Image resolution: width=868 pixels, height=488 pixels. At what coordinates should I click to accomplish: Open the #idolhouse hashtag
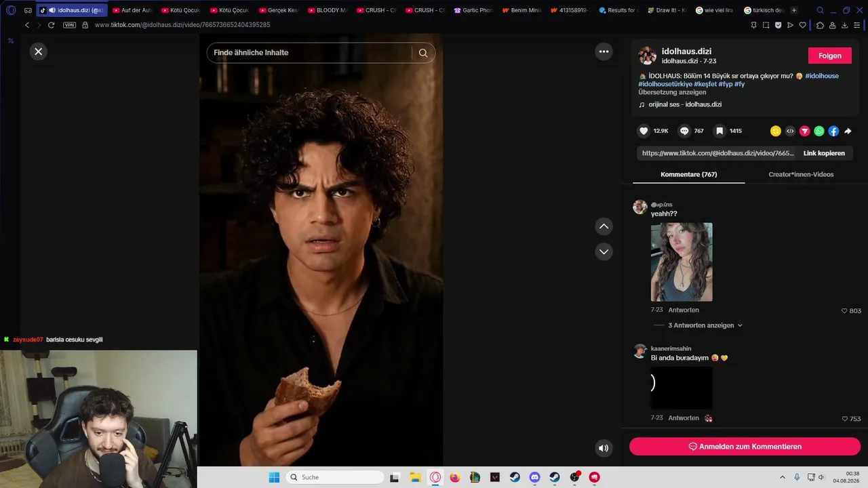click(822, 76)
